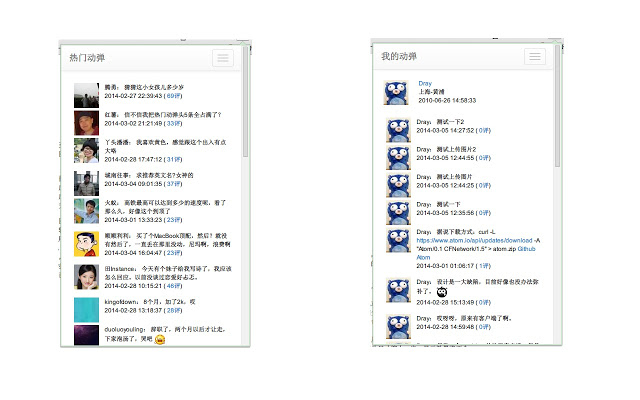The image size is (640, 400).
Task: Open 0评 link dated 2014-03-05 12:44:25
Action: [484, 185]
